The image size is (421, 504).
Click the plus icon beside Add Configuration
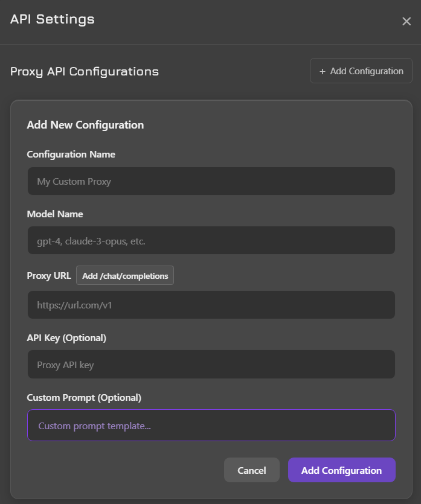tap(323, 71)
